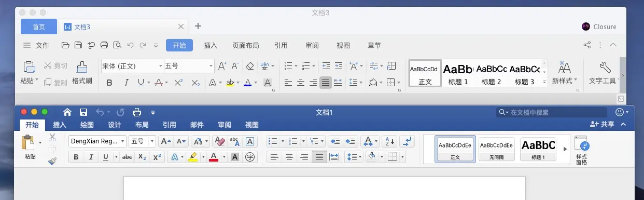Click the Open folder icon in WPS toolbar
This screenshot has height=200, width=644.
[x=66, y=45]
